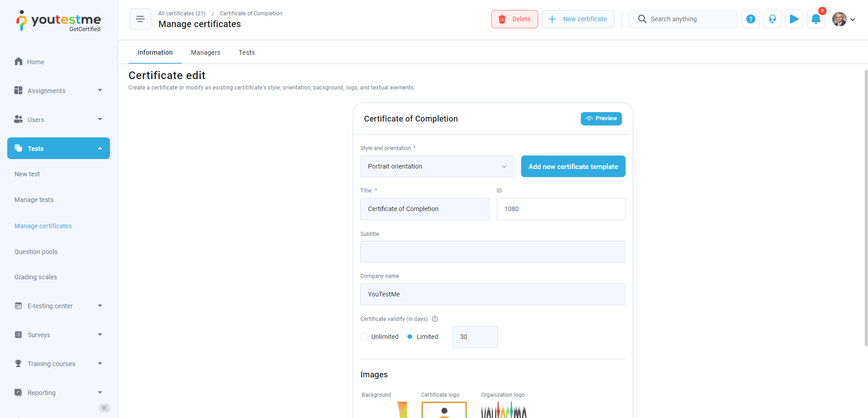
Task: Click the hamburger menu icon
Action: tap(140, 19)
